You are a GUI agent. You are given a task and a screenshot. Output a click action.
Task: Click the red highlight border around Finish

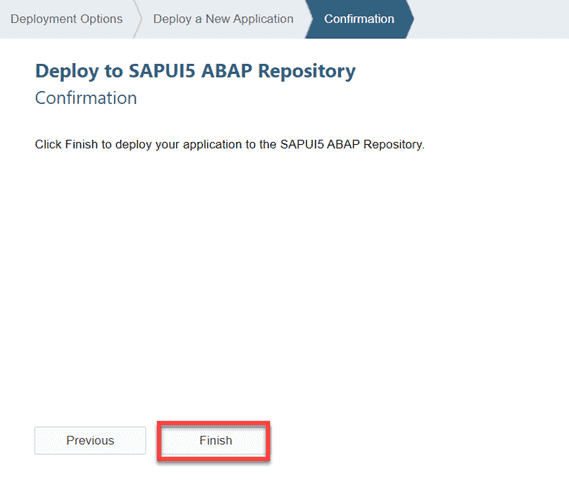[213, 423]
